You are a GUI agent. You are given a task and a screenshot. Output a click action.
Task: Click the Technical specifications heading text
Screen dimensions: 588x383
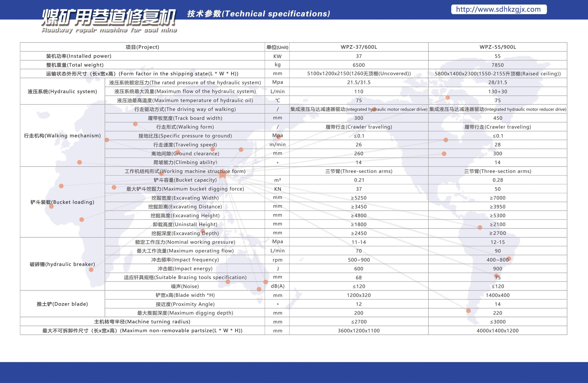point(258,14)
